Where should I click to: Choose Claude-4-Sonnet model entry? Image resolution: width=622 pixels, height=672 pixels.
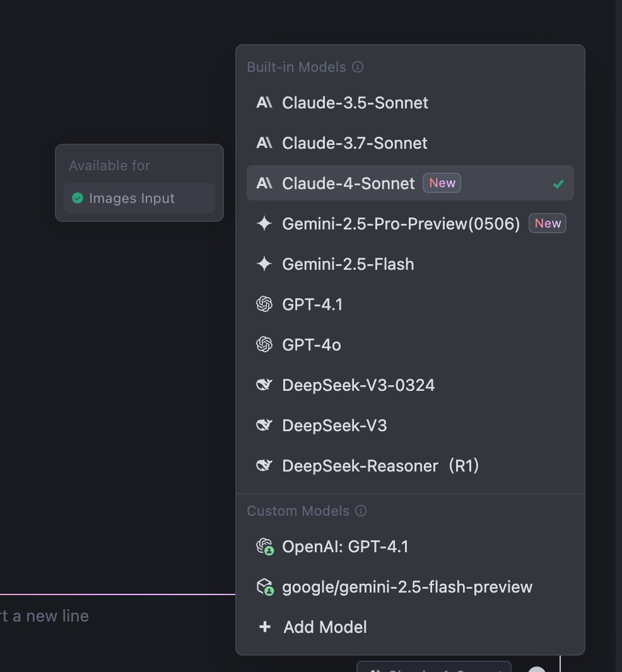410,183
